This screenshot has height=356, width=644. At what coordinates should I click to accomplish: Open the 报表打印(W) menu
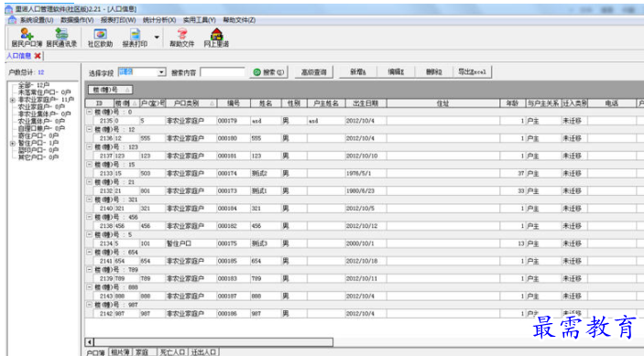118,20
